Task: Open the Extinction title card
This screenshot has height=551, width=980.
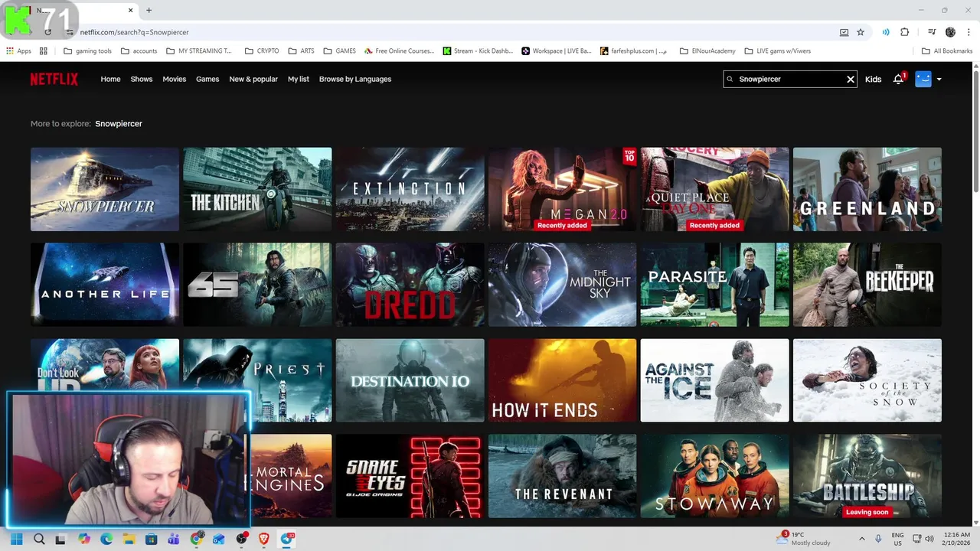Action: [410, 189]
